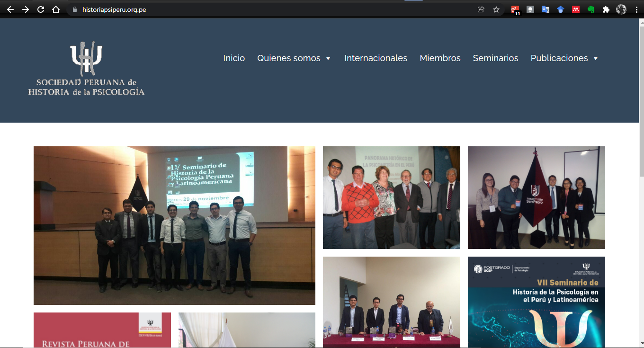
Task: Open the Evernote elephant extension
Action: click(x=591, y=9)
